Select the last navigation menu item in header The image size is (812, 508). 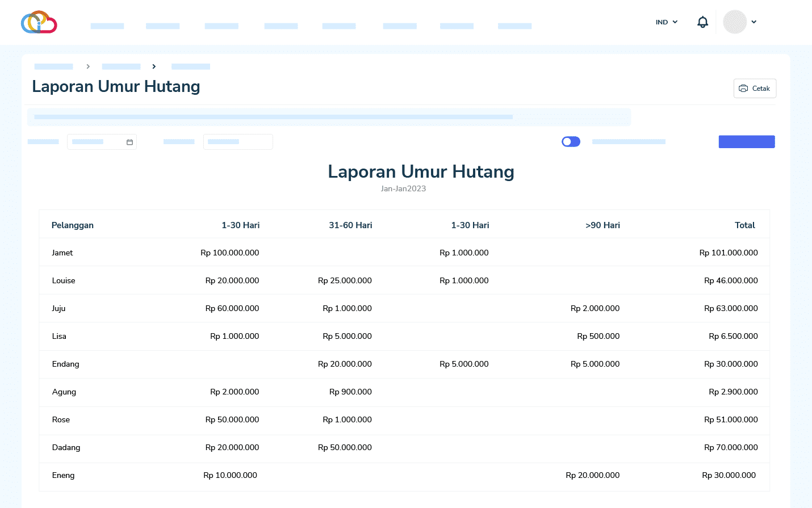tap(514, 26)
